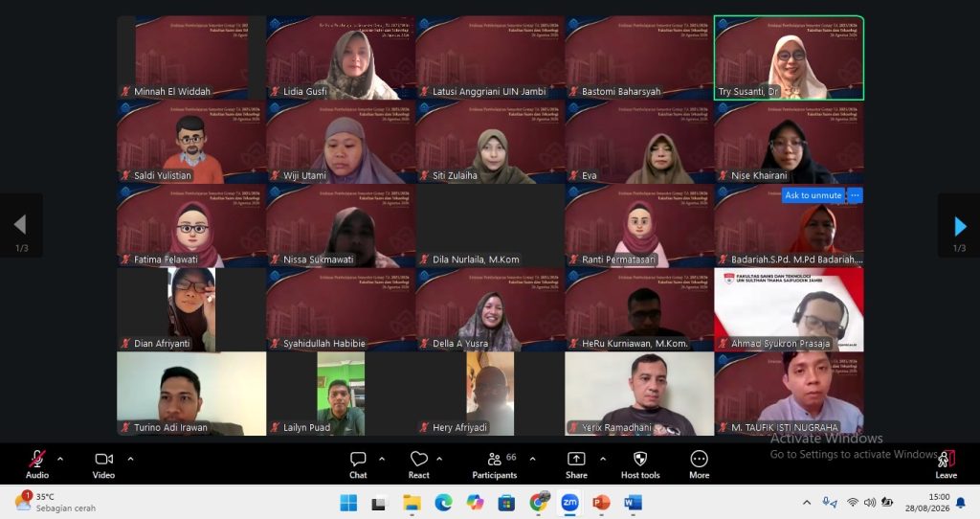The width and height of the screenshot is (980, 519).
Task: Open PowerPoint from taskbar
Action: pyautogui.click(x=601, y=503)
